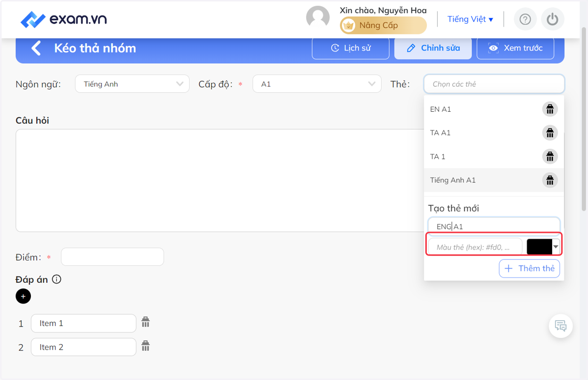Add a new answer with plus button
The height and width of the screenshot is (380, 588).
(x=23, y=296)
